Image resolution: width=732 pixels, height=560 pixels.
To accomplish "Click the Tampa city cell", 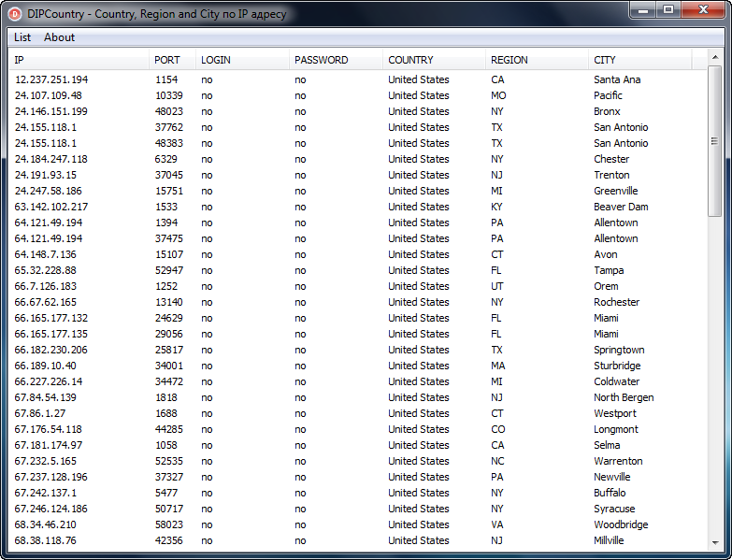I will (609, 271).
